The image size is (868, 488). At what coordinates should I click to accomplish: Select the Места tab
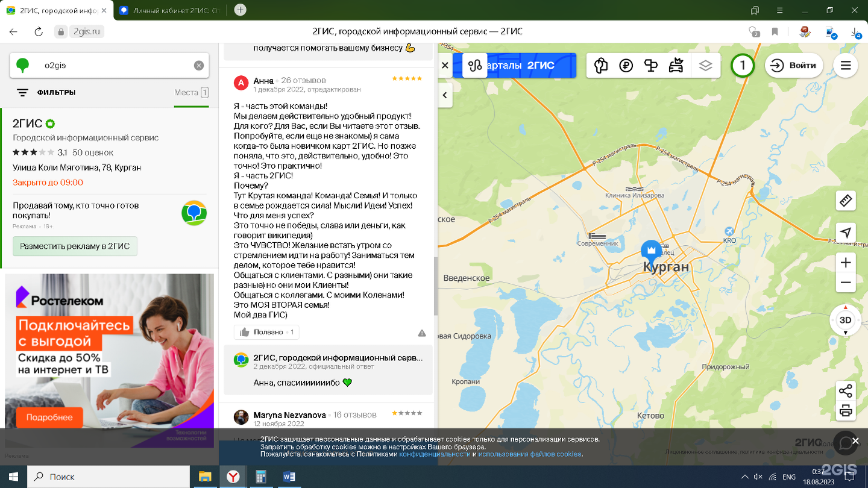click(192, 93)
